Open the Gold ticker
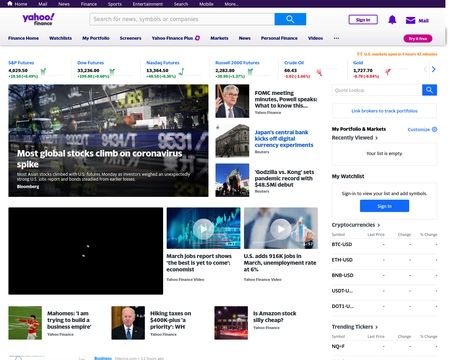Viewport: 450px width, 360px height. click(x=358, y=63)
